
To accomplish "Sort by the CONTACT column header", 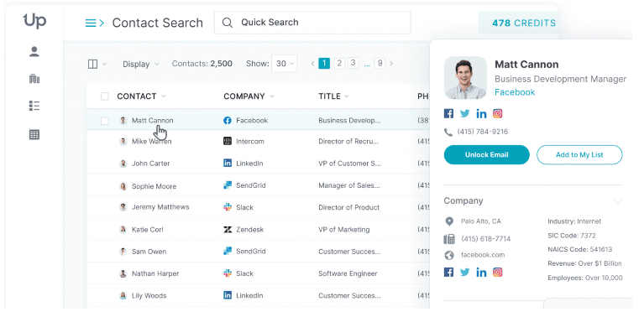I will pos(141,96).
